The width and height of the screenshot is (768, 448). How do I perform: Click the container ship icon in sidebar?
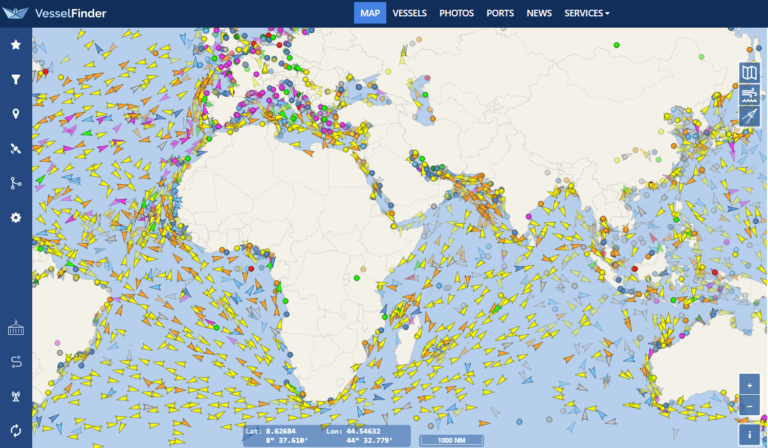(15, 327)
